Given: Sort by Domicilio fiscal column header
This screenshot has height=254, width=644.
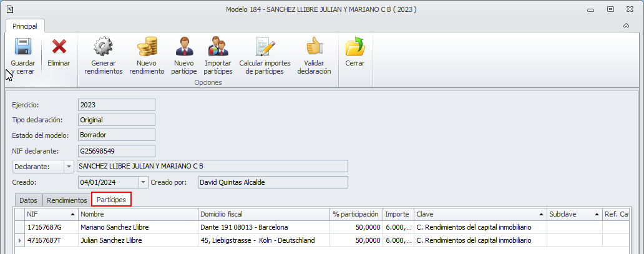Looking at the screenshot, I should (x=264, y=214).
